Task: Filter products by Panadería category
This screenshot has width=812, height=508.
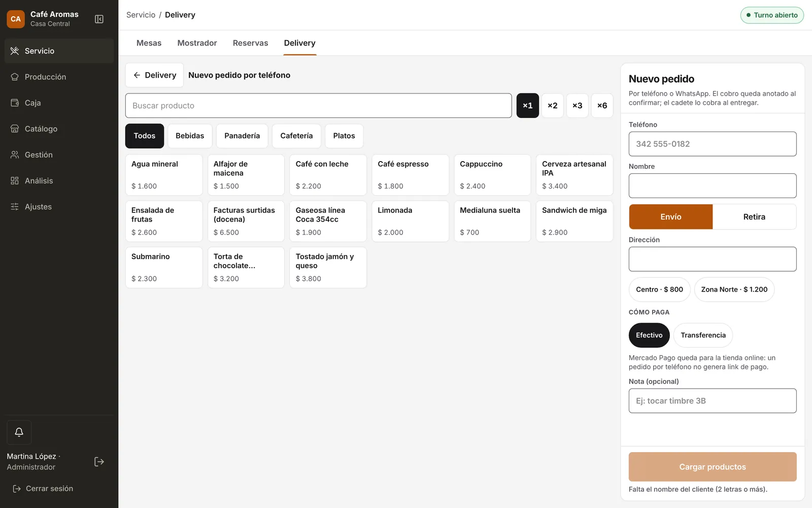Action: pos(242,136)
